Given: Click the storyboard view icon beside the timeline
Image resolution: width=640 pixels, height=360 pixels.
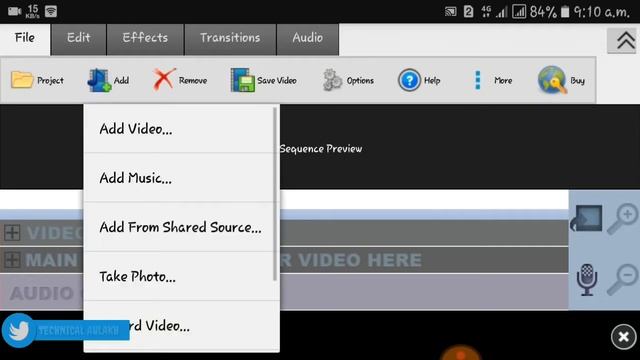Looking at the screenshot, I should click(x=587, y=218).
